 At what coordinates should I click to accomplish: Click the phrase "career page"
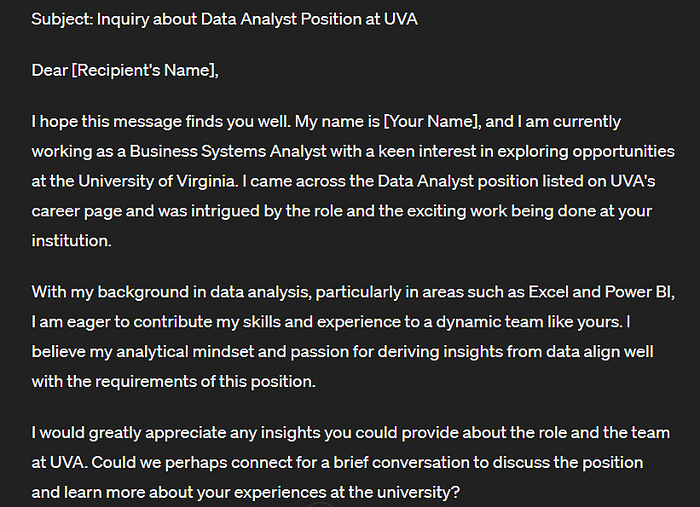pos(76,211)
